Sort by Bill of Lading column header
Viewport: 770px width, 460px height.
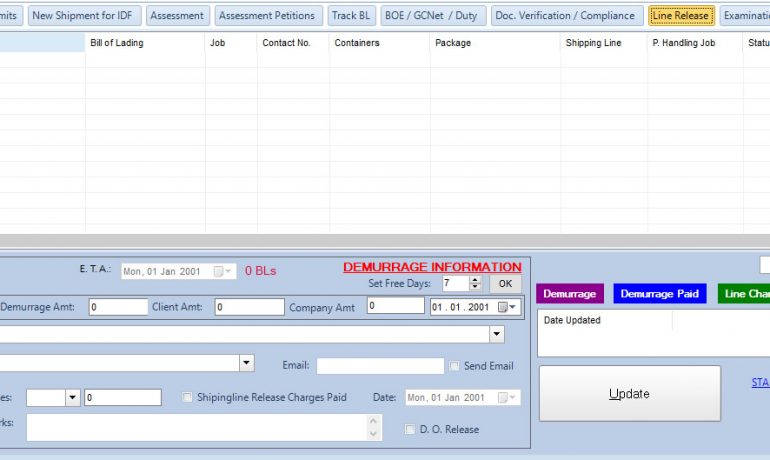(x=117, y=43)
